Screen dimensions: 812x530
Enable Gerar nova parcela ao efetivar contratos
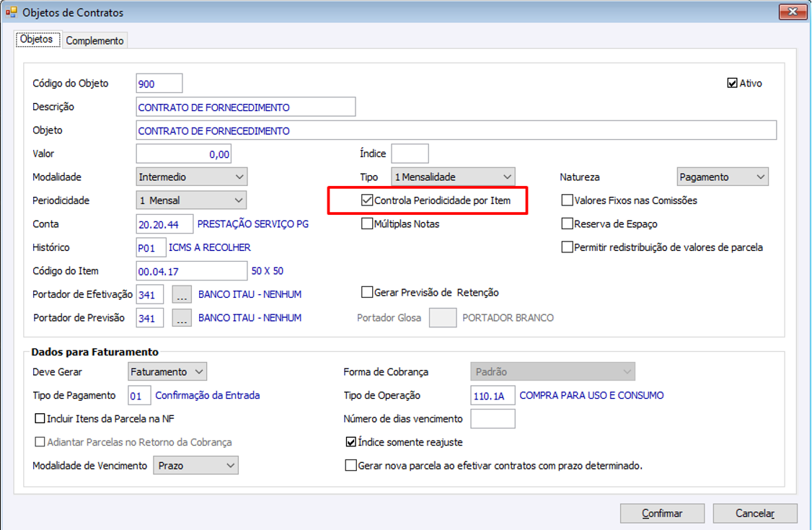click(x=351, y=465)
